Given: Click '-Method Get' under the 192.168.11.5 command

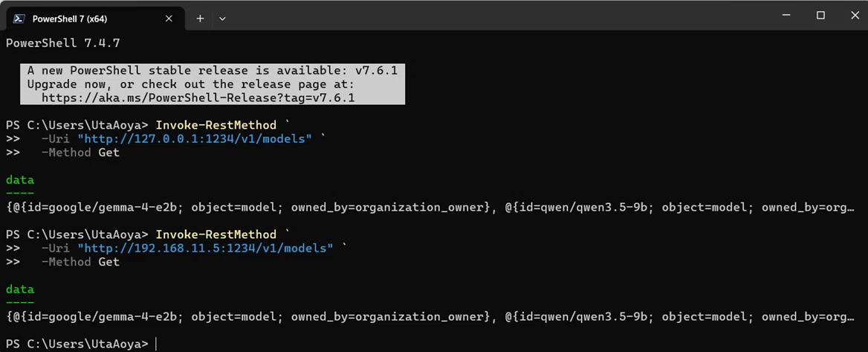Looking at the screenshot, I should coord(80,262).
